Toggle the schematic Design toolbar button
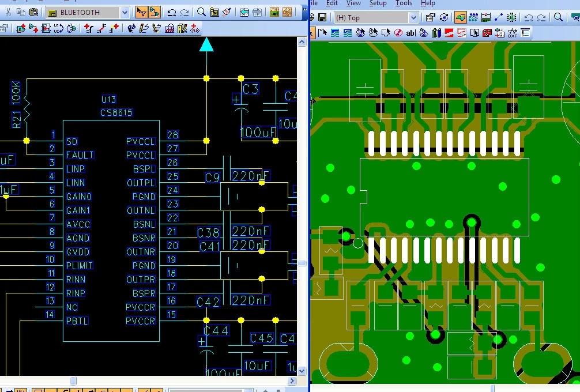 click(x=154, y=12)
